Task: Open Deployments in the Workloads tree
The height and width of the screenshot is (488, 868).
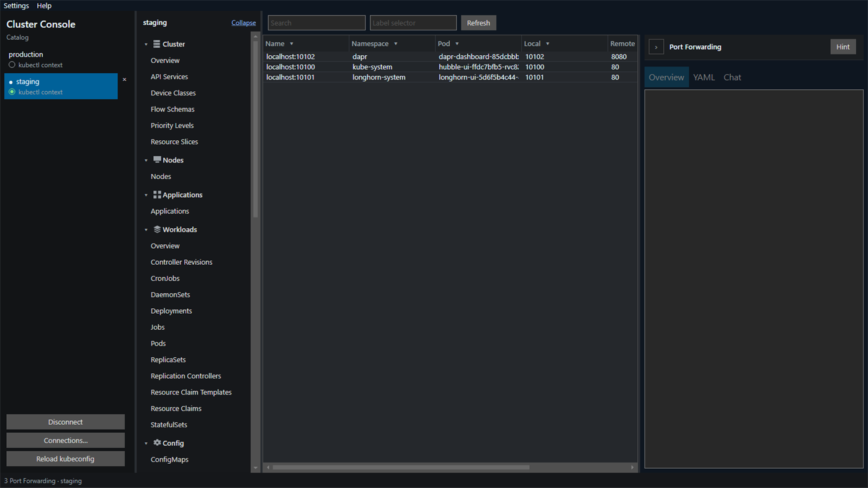Action: [x=171, y=311]
